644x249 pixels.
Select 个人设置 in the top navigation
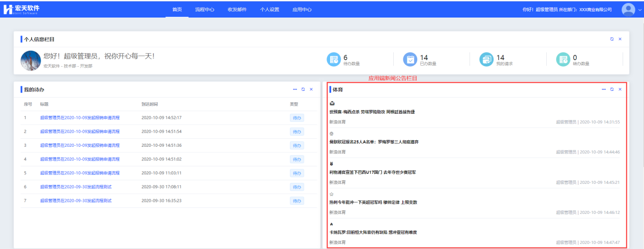[x=269, y=10]
